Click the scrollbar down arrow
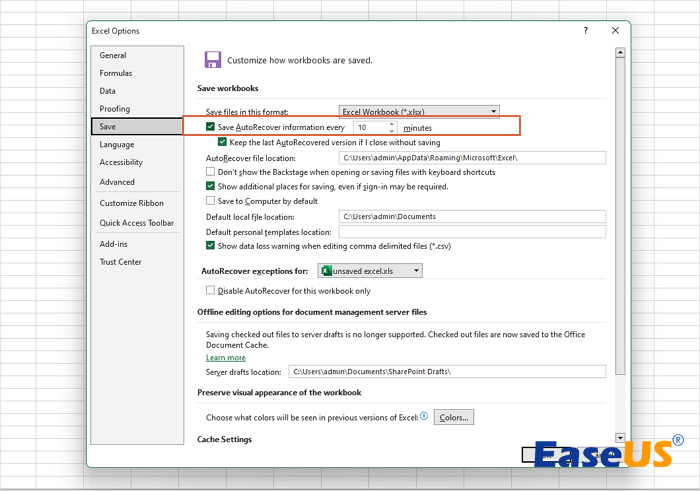The image size is (700, 491). (620, 437)
